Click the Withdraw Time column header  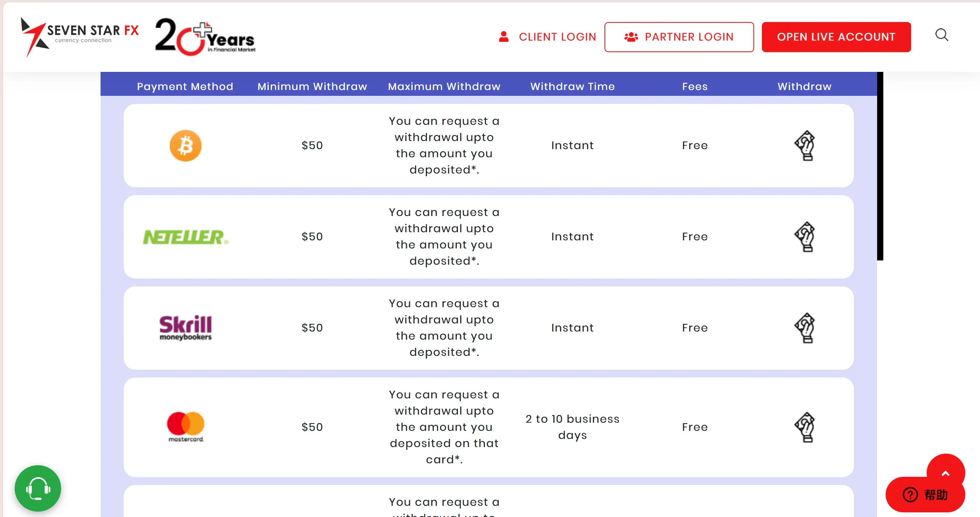(572, 87)
